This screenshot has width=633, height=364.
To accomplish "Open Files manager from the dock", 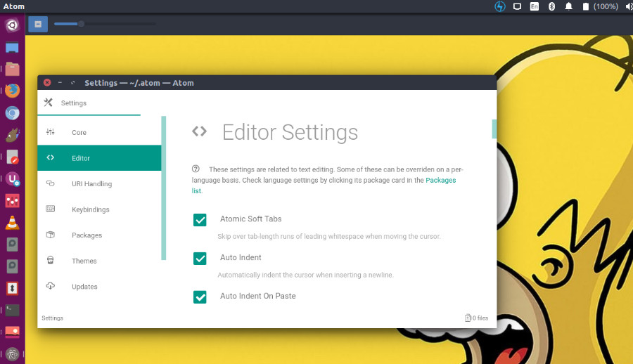I will point(12,69).
